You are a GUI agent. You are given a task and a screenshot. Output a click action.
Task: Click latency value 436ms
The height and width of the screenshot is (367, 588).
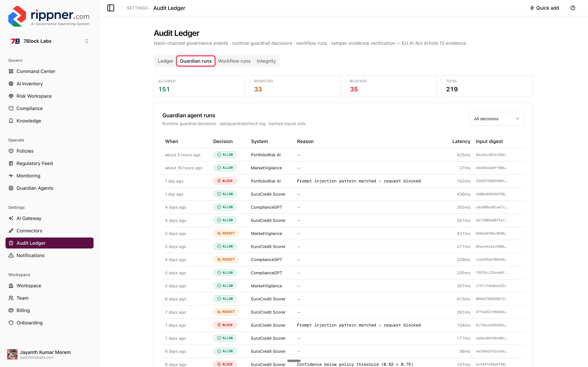pos(463,194)
